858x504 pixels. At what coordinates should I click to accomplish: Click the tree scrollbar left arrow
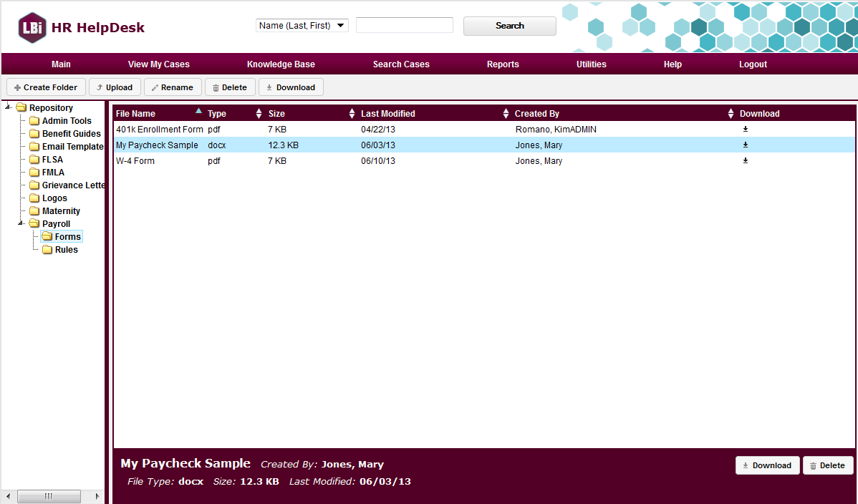click(8, 496)
